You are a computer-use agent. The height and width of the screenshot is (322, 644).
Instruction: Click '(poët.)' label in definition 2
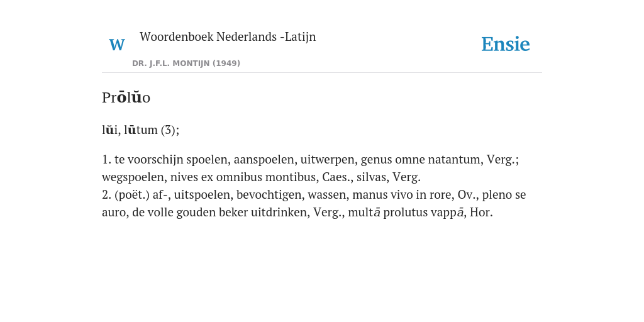(x=131, y=195)
